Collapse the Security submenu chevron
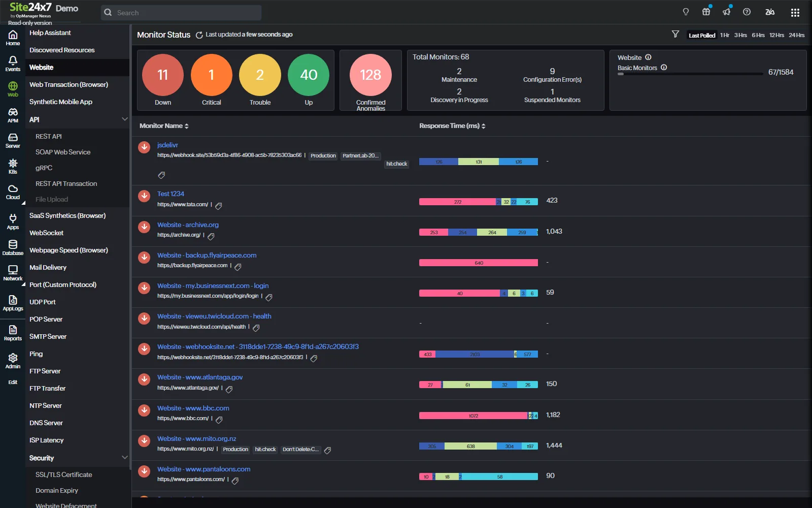Viewport: 812px width, 508px height. 124,458
